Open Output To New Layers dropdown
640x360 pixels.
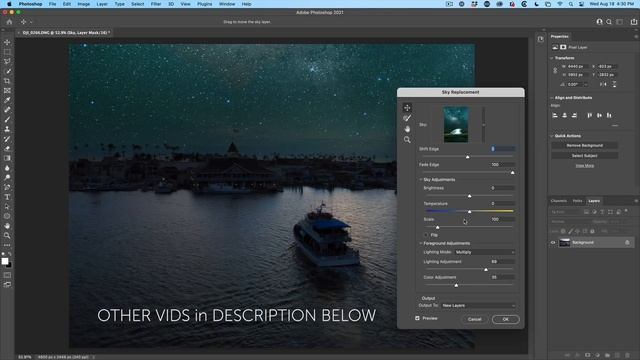pos(478,305)
